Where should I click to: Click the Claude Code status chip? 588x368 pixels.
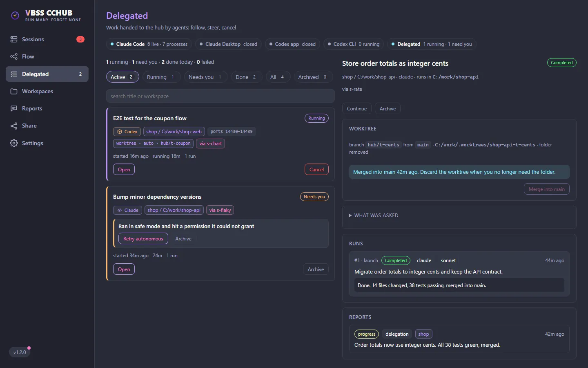click(149, 44)
